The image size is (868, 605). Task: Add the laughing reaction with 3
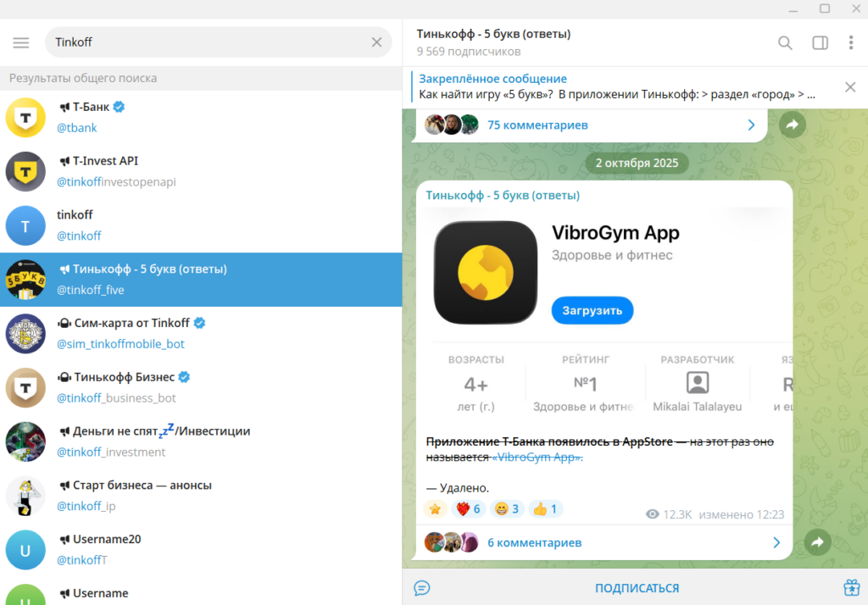tap(507, 508)
